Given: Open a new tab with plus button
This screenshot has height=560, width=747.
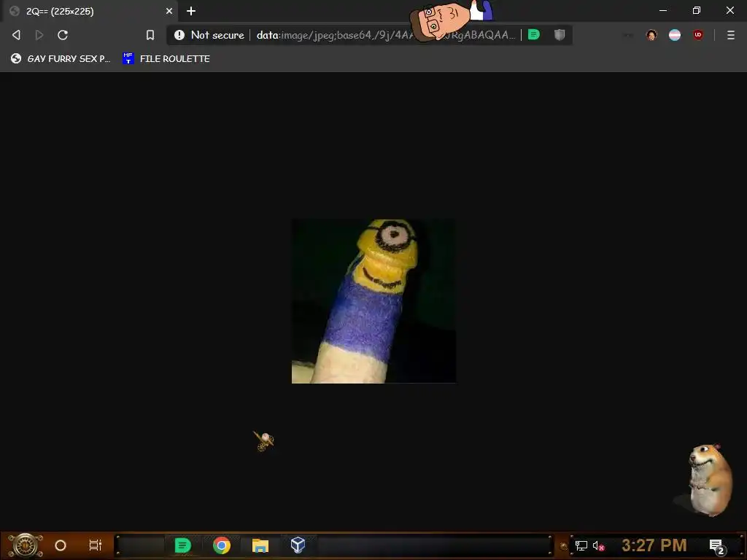Looking at the screenshot, I should click(191, 11).
